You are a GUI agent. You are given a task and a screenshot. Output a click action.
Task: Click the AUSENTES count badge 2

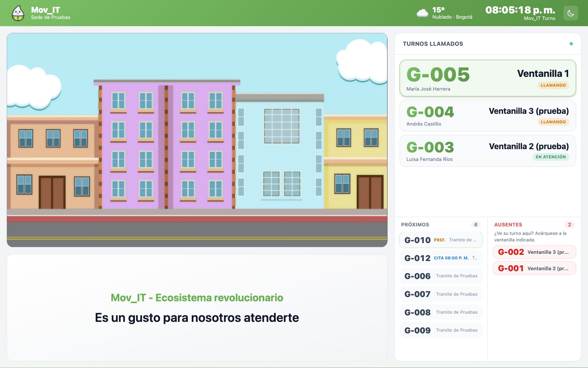click(x=569, y=225)
